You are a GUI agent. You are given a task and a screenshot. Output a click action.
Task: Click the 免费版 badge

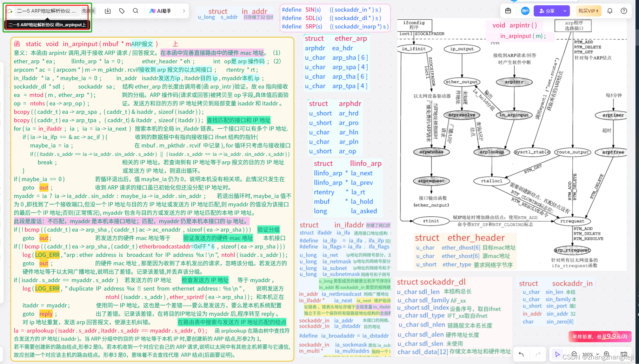[88, 11]
